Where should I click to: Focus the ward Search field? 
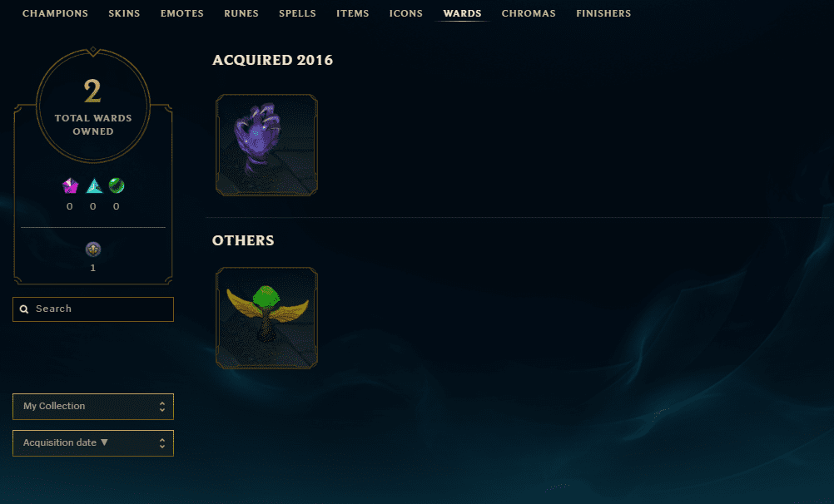pyautogui.click(x=93, y=309)
